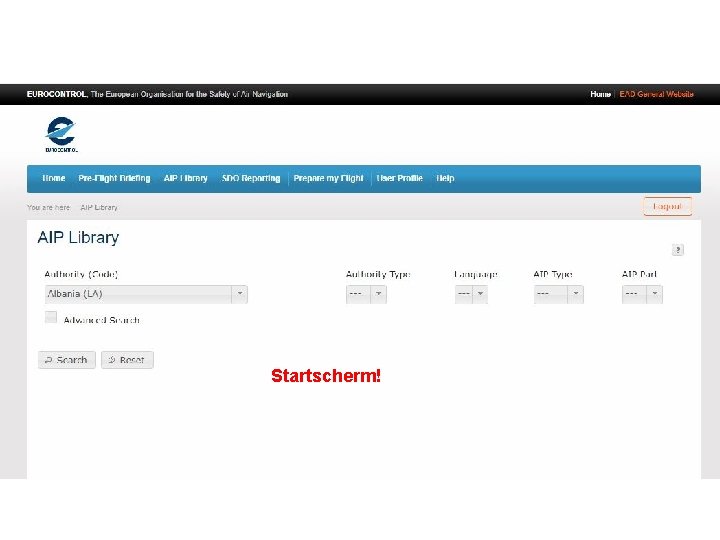Click the AIP Library page heading
This screenshot has height=540, width=720.
click(78, 237)
